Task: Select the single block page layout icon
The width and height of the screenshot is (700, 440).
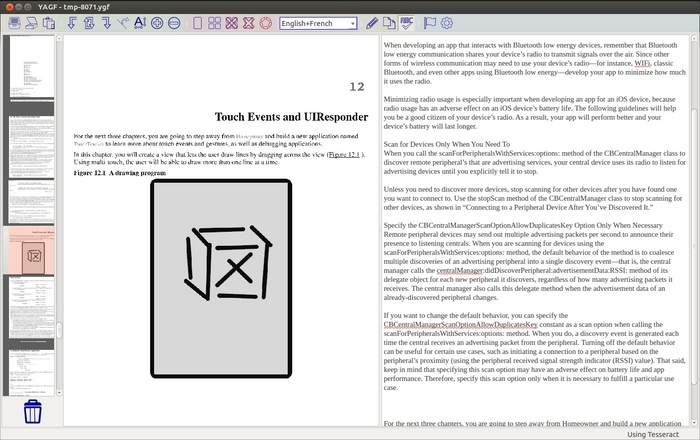Action: 197,23
